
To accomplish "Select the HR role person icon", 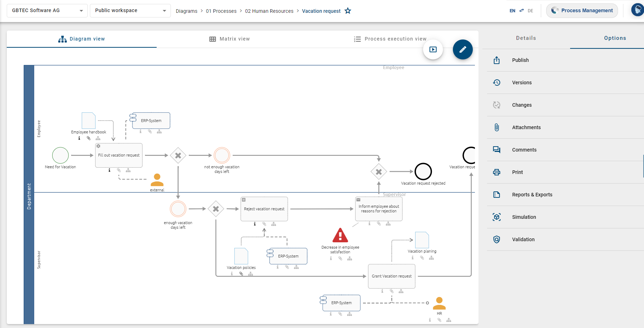I will tap(439, 303).
